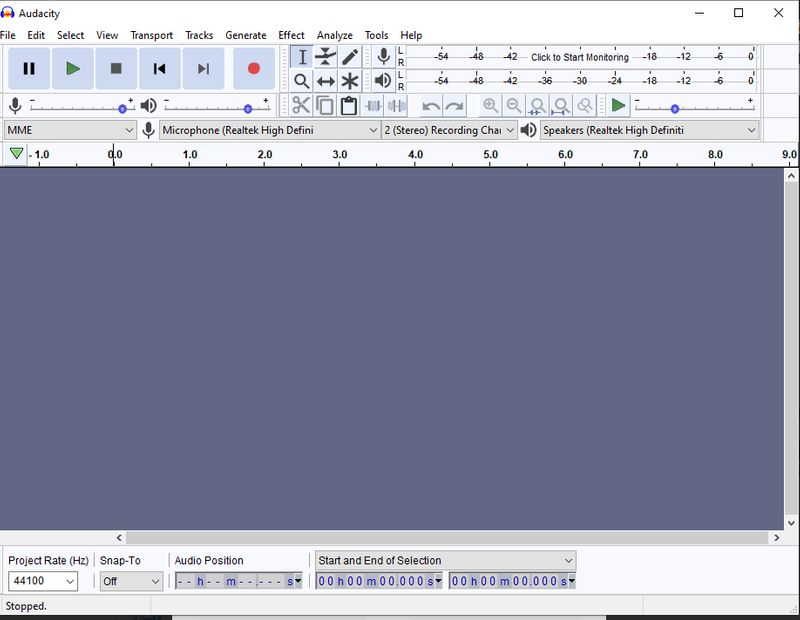The image size is (800, 620).
Task: Select the Zoom tool
Action: tap(303, 82)
